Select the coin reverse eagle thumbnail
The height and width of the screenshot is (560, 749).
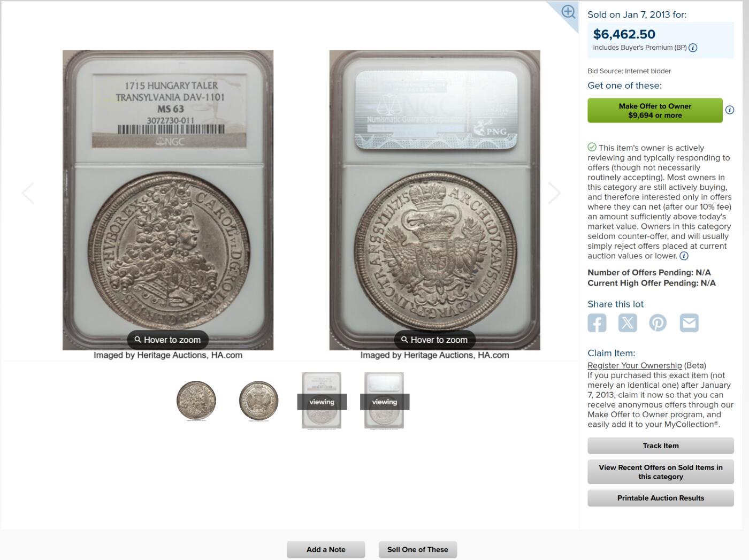259,401
